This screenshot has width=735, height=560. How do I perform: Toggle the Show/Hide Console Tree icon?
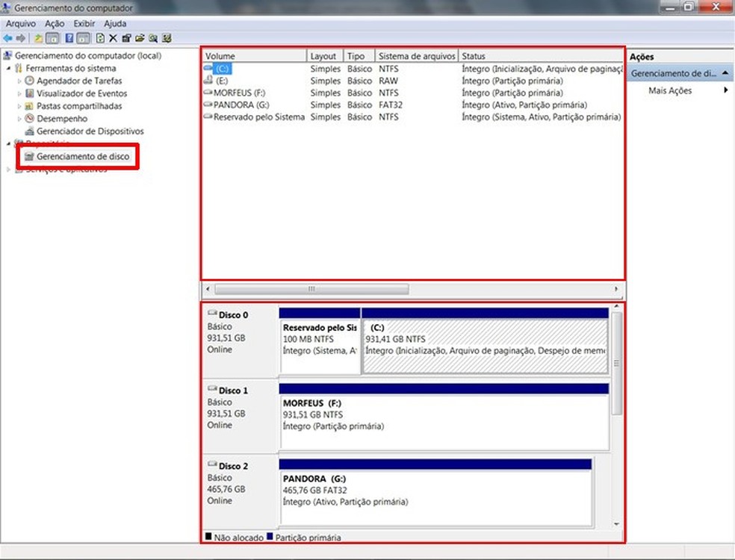point(52,38)
